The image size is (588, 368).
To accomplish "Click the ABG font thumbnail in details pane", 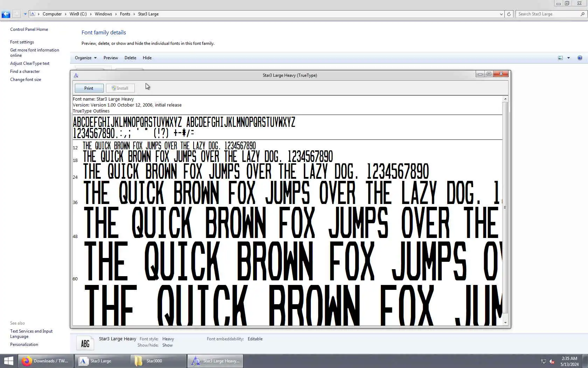I will click(x=85, y=343).
